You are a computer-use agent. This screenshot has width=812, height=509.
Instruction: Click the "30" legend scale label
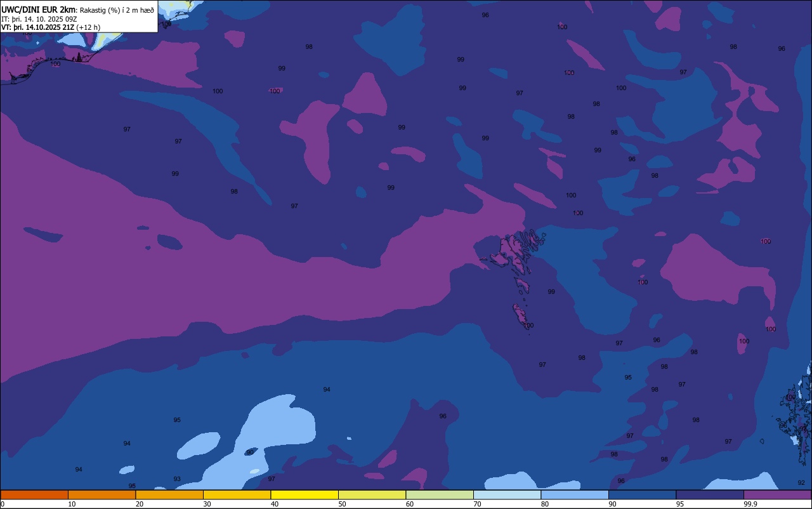click(207, 504)
